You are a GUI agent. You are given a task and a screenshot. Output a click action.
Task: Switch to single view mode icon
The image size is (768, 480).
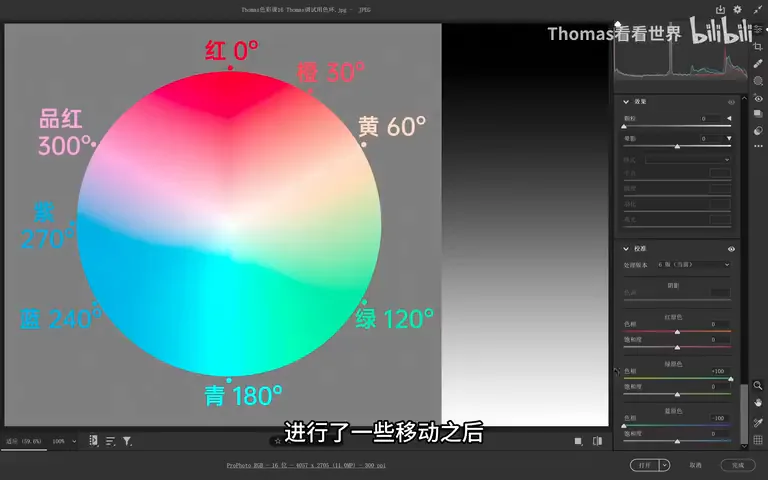click(578, 441)
